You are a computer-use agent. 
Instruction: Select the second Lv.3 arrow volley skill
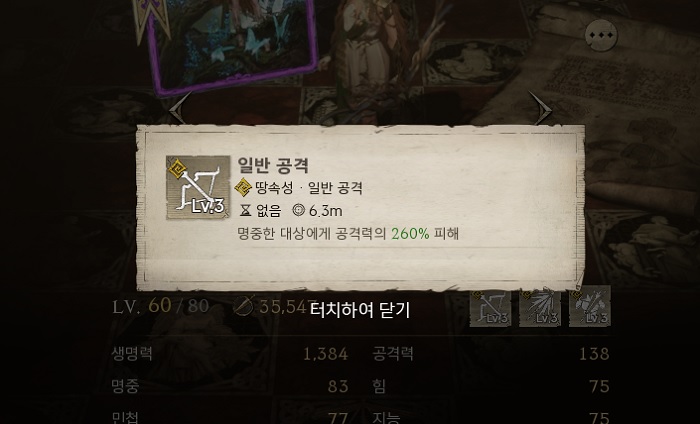pyautogui.click(x=540, y=307)
